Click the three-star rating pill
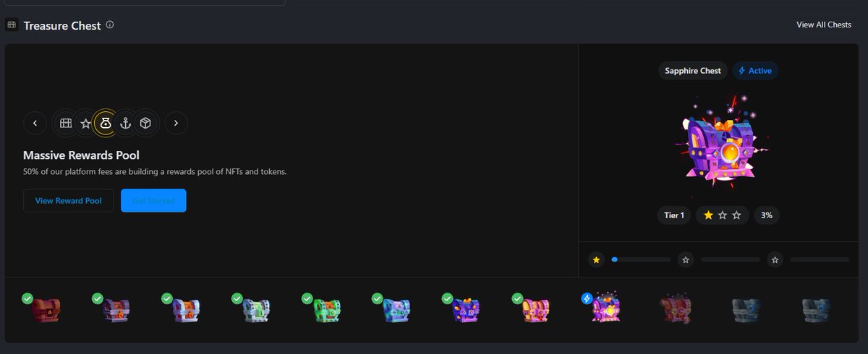The image size is (868, 354). point(723,215)
